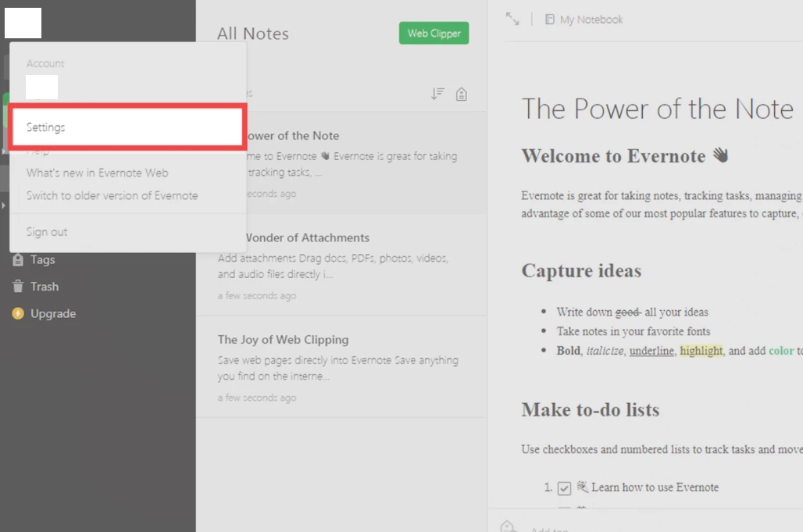
Task: Click the yellow "highlight" word in the note
Action: 701,351
